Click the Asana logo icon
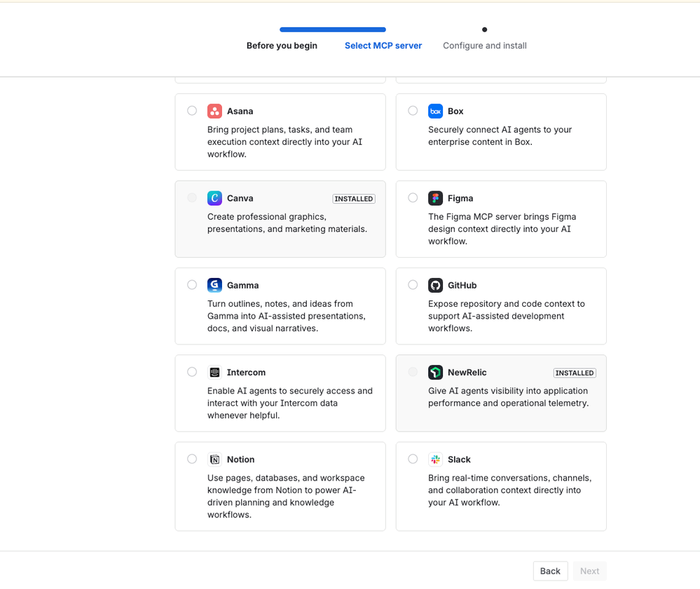Screen dimensions: 700x589 click(214, 111)
